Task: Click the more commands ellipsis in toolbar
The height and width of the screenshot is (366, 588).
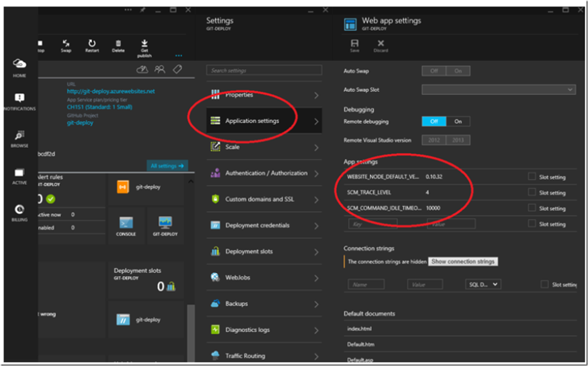Action: pos(179,55)
